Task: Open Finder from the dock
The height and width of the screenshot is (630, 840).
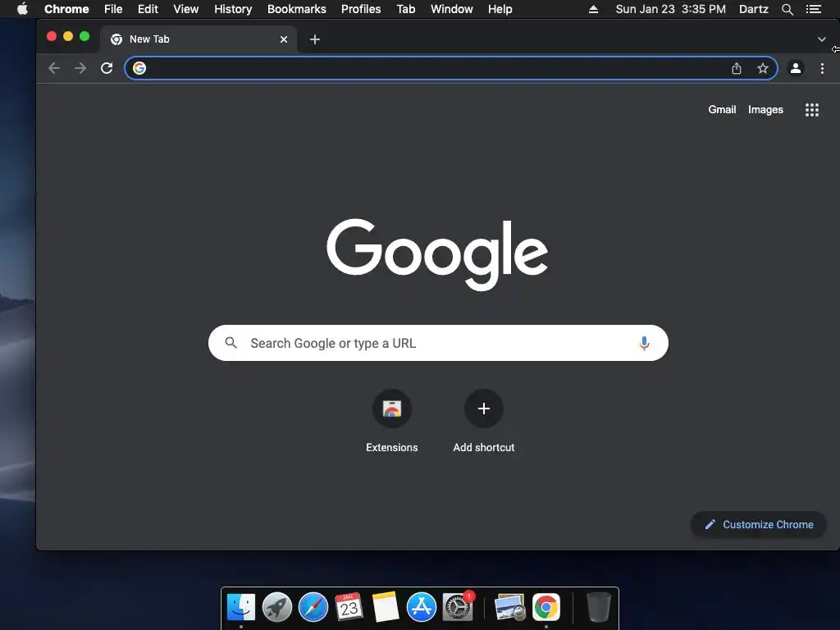Action: (x=241, y=607)
